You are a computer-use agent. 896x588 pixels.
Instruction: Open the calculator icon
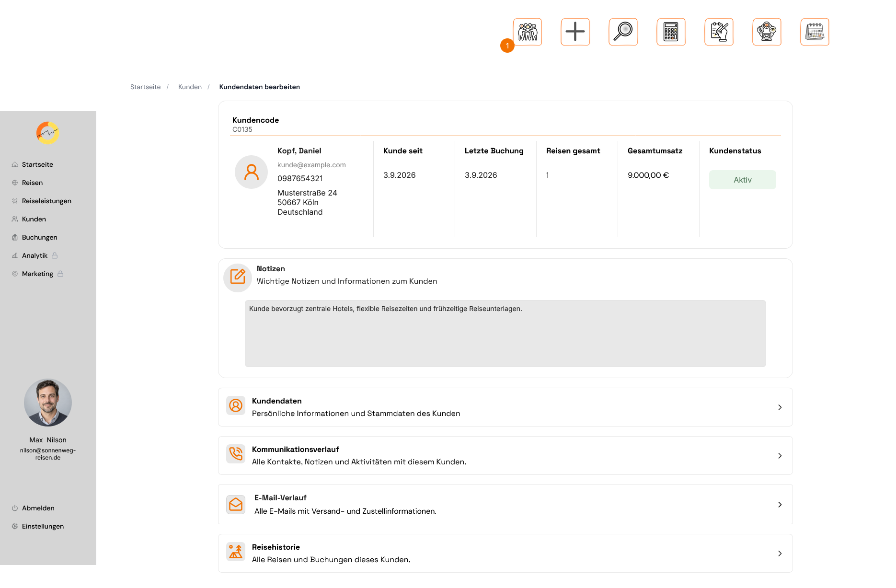[671, 32]
